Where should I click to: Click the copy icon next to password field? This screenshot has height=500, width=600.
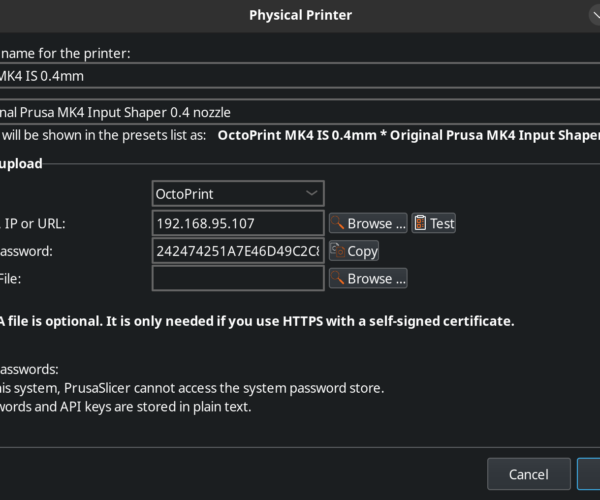point(338,251)
